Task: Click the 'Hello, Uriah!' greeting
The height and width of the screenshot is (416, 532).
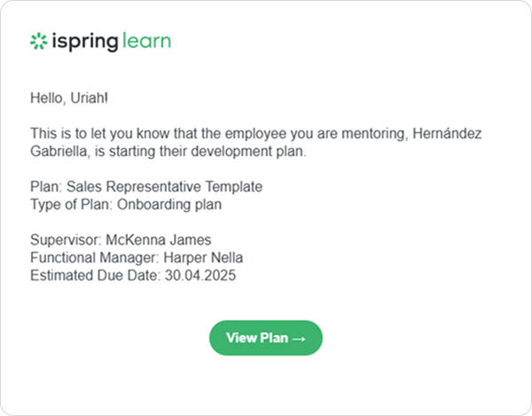Action: coord(69,98)
